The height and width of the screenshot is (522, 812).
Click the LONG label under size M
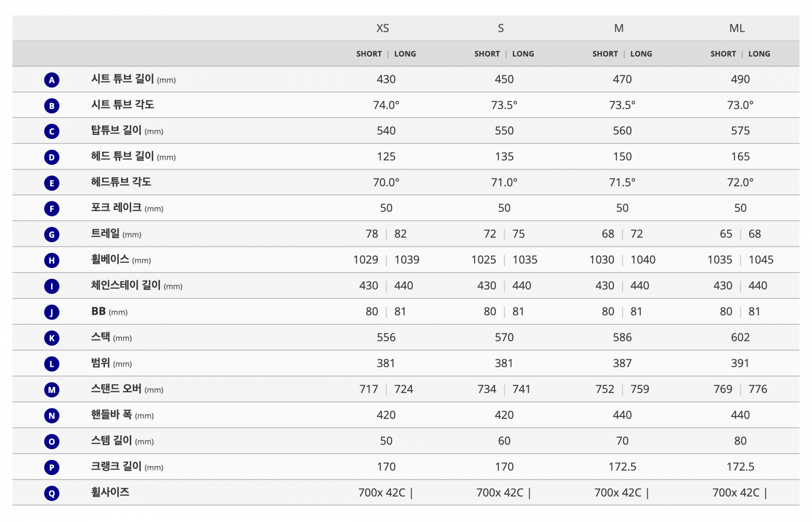coord(641,54)
